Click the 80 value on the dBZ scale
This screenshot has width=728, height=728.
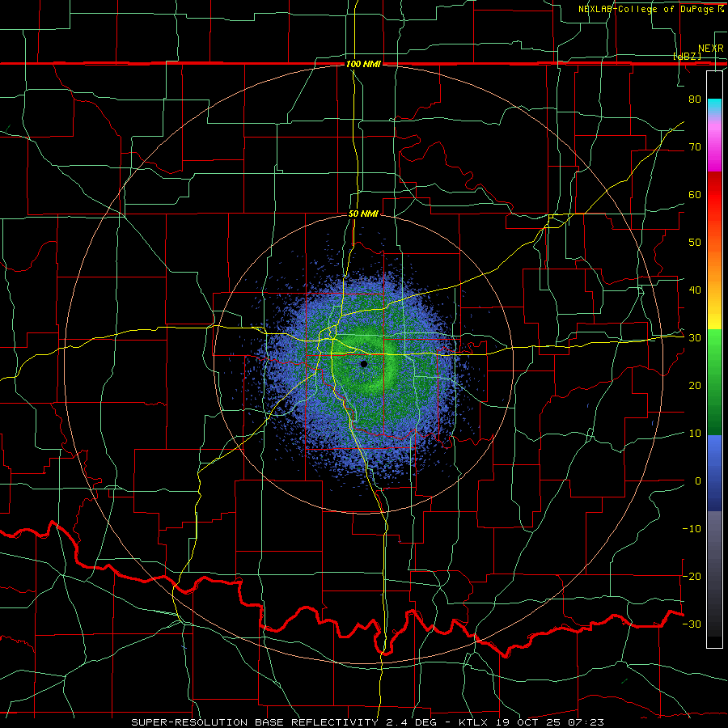click(x=695, y=99)
